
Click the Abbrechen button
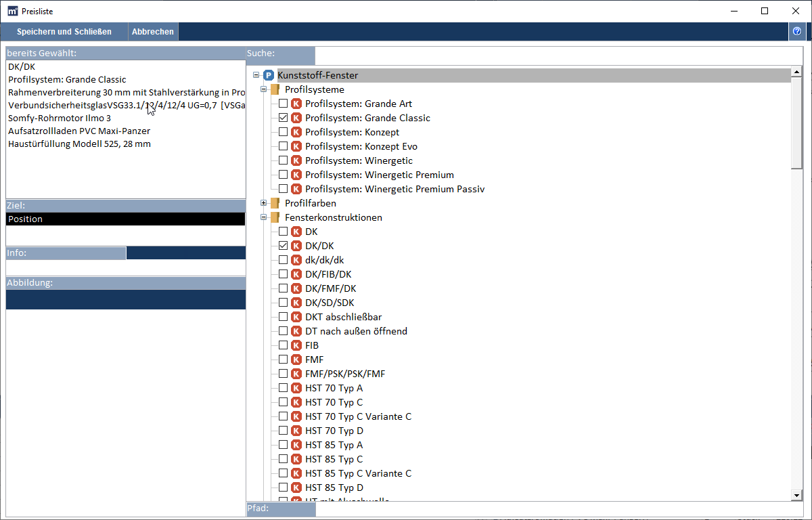(153, 32)
